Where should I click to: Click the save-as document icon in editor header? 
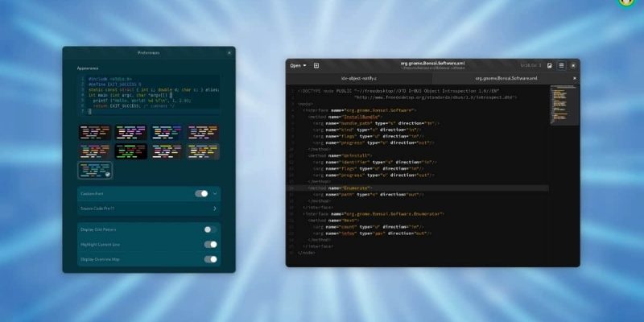(550, 65)
